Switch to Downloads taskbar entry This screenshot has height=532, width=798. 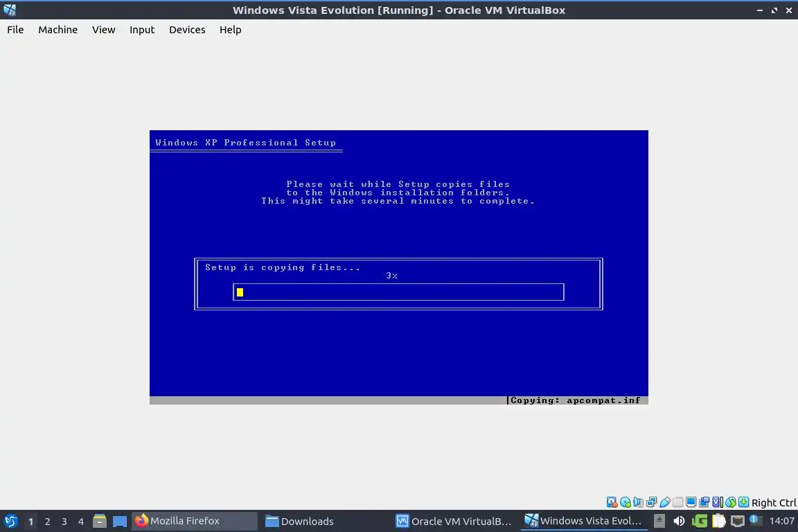tap(299, 521)
